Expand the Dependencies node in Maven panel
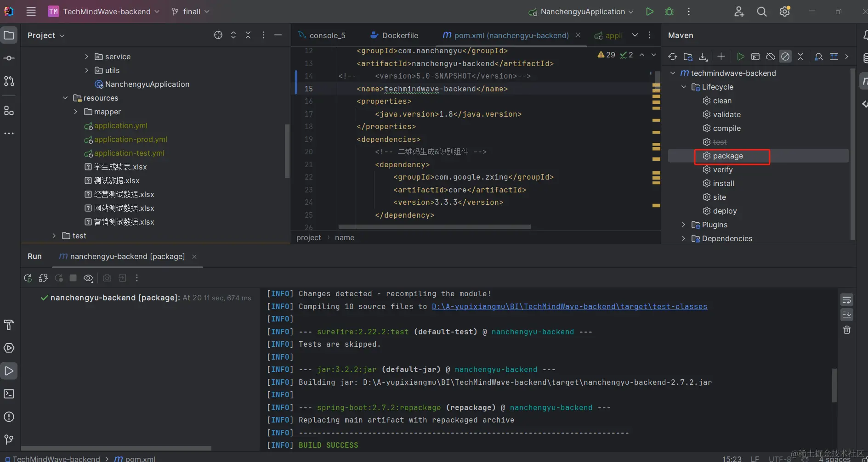868x462 pixels. (x=683, y=238)
